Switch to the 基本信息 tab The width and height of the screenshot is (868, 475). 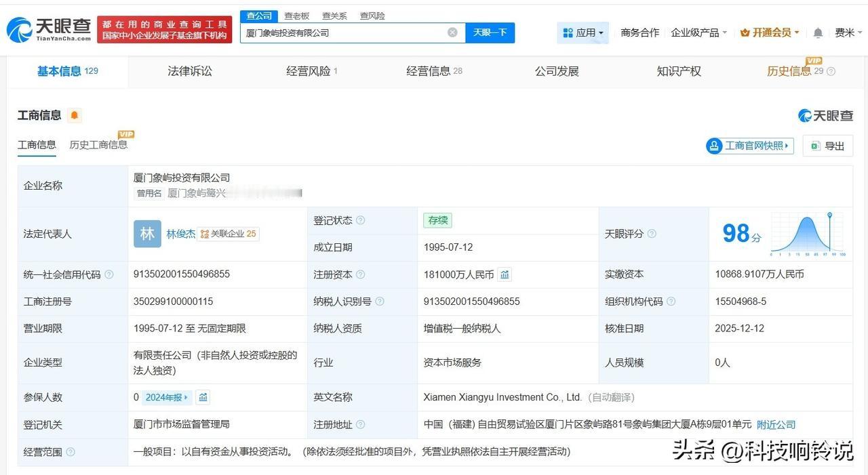[x=67, y=71]
